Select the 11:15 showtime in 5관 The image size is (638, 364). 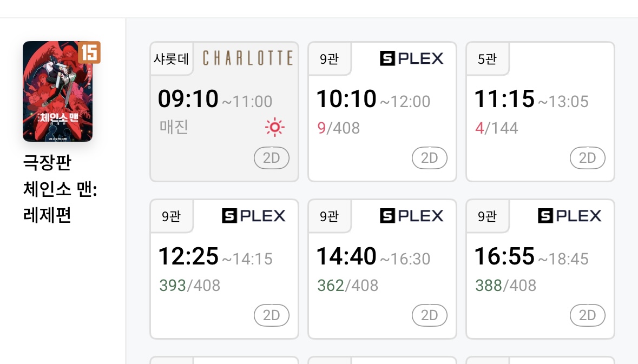tap(504, 100)
